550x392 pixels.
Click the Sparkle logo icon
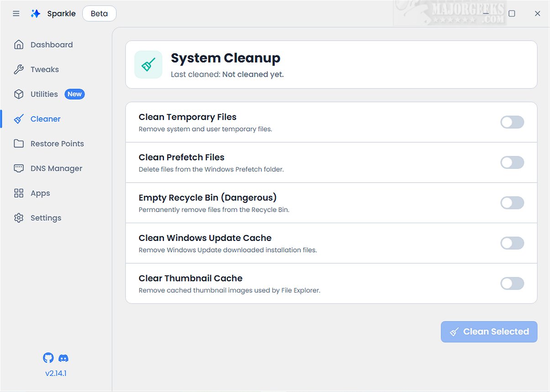[x=36, y=14]
